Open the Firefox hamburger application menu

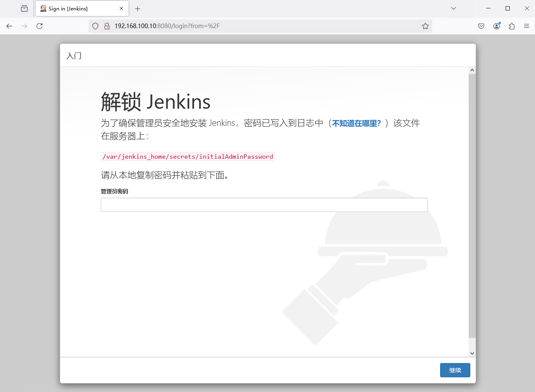(526, 26)
